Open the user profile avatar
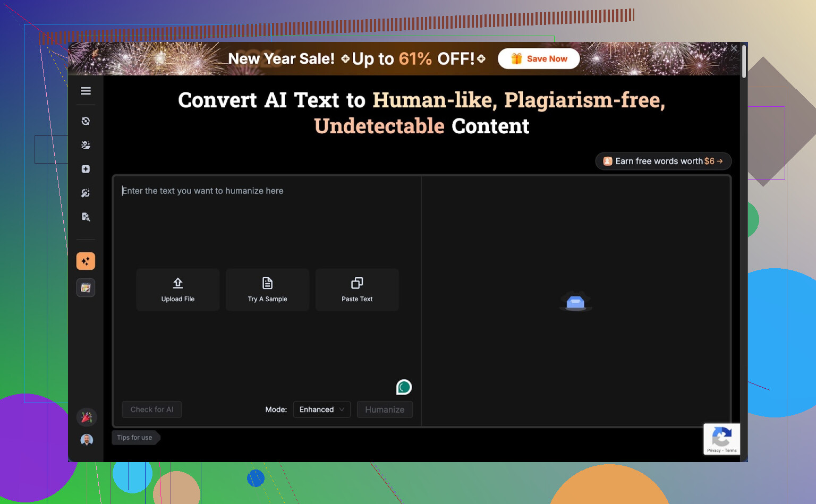 coord(87,440)
